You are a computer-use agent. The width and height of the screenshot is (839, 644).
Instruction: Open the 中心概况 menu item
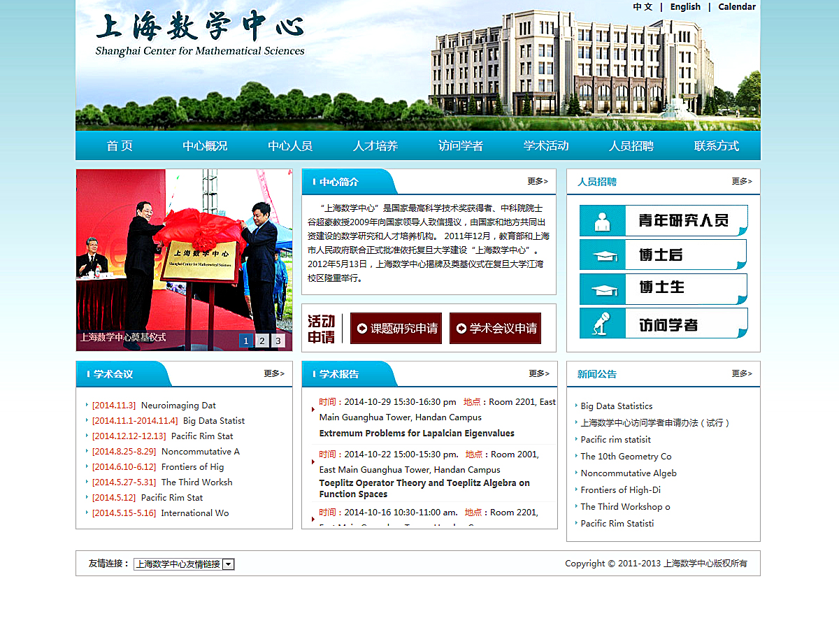click(x=205, y=146)
